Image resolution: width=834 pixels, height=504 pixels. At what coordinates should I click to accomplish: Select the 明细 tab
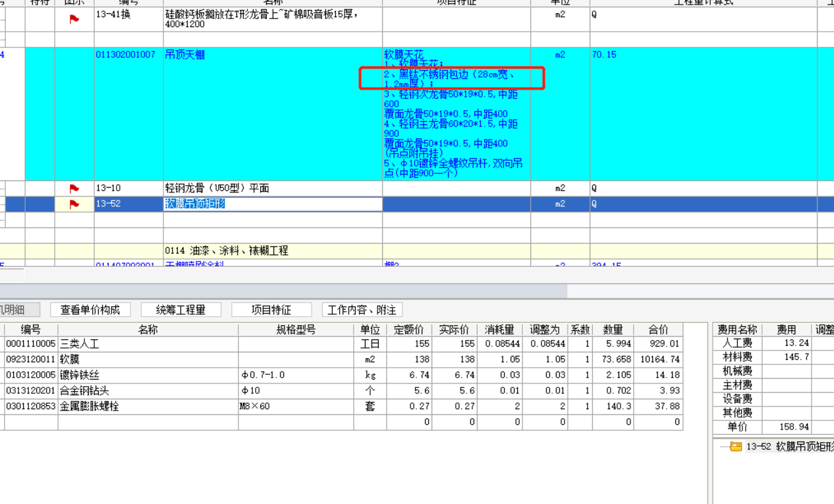coord(20,310)
